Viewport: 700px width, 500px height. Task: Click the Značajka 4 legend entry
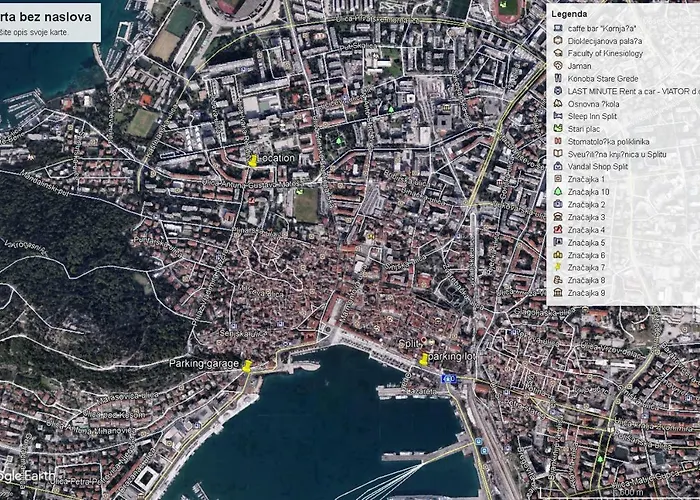pos(587,230)
